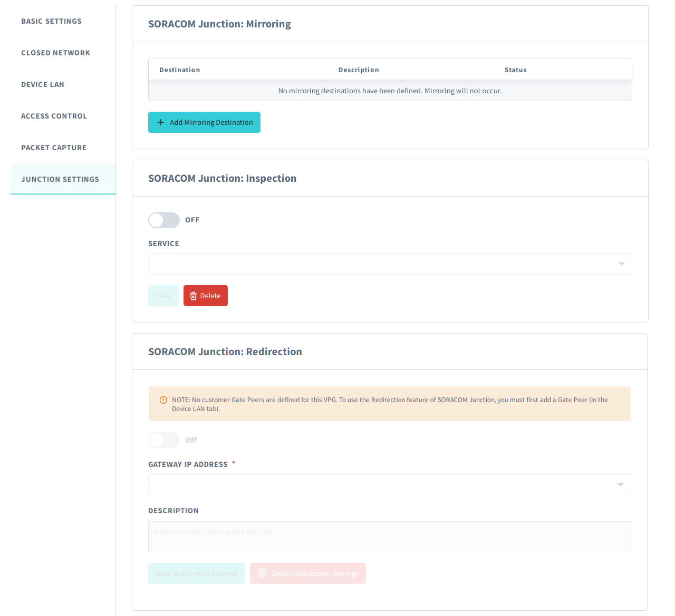Click Delete Redirection Settings button
Image resolution: width=675 pixels, height=616 pixels.
click(x=308, y=573)
